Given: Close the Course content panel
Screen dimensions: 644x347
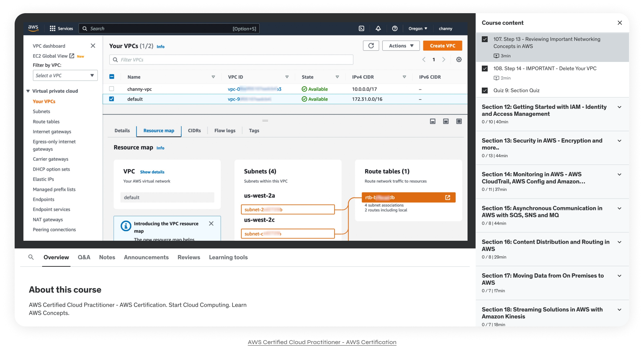Looking at the screenshot, I should point(620,23).
